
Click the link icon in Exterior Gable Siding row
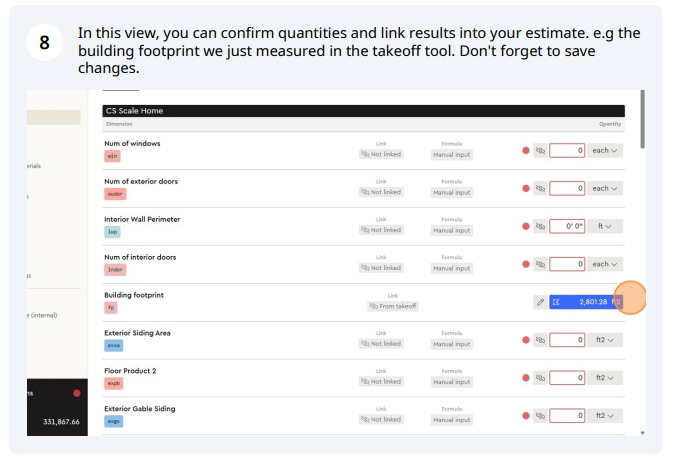tap(540, 416)
